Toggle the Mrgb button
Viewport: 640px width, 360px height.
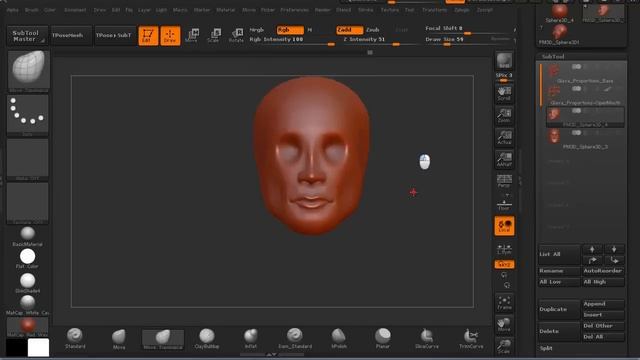[x=257, y=30]
